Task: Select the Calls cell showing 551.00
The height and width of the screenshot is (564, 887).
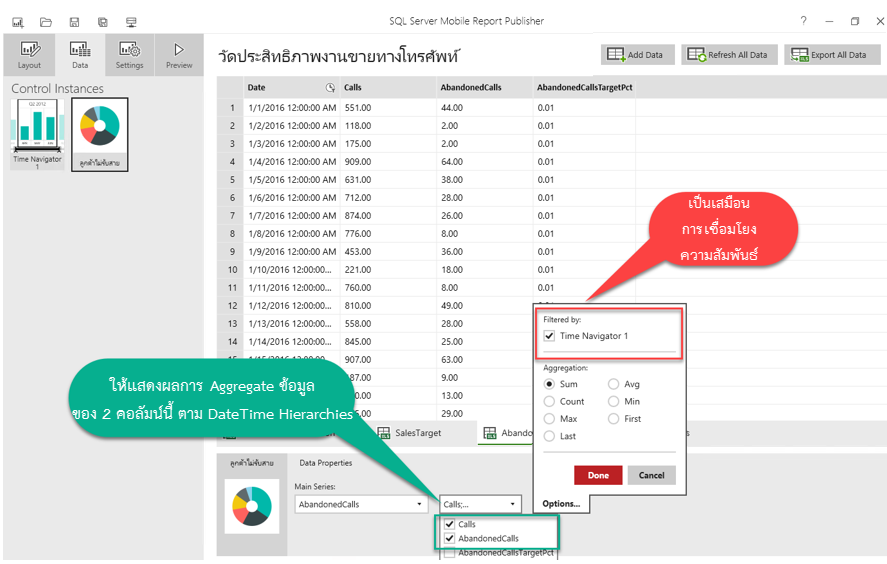Action: coord(388,107)
